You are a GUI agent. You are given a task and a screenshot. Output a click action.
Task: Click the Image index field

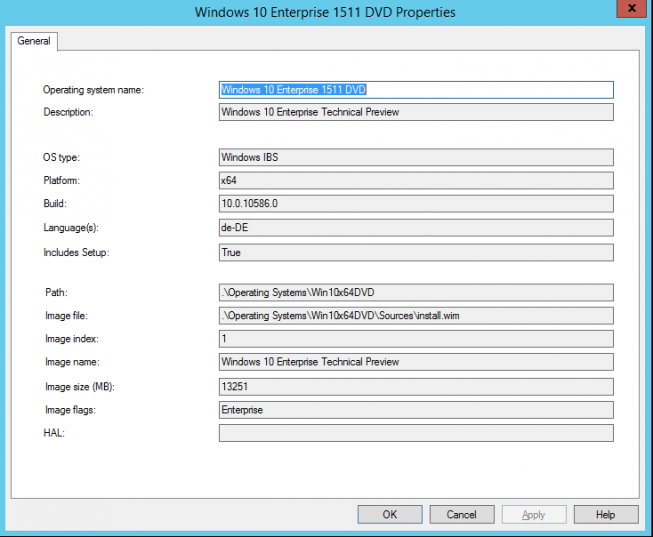[416, 339]
